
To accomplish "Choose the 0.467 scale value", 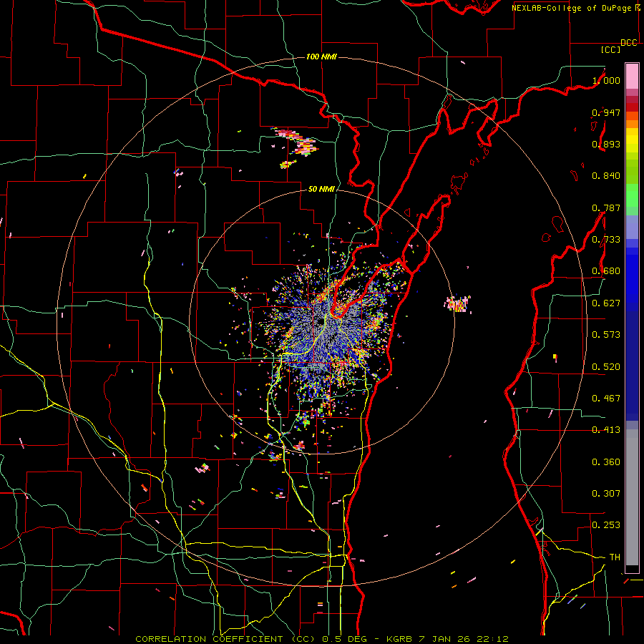I will tap(606, 399).
